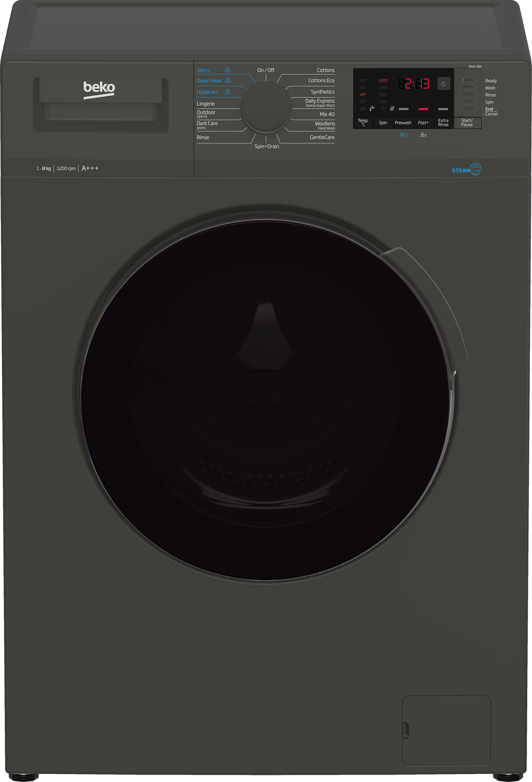
Task: Select the Cottons Eco programme label
Action: pos(321,81)
